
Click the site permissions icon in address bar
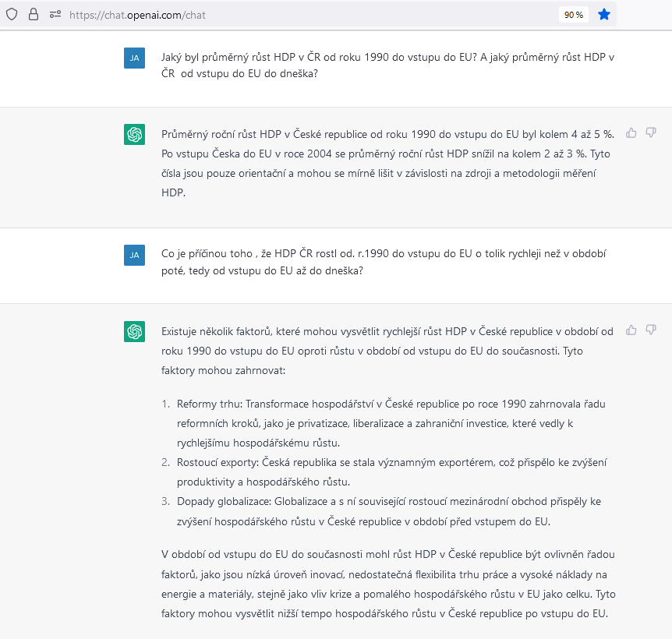[x=55, y=14]
